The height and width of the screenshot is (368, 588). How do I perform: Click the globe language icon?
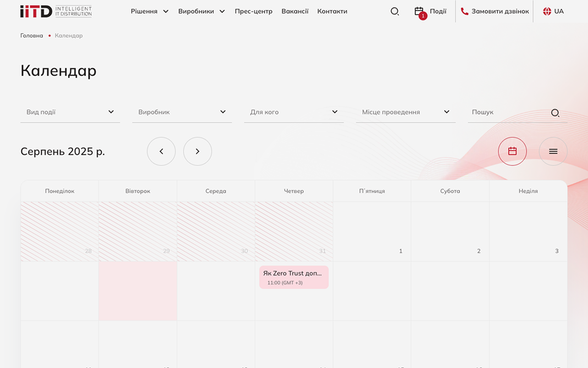point(547,12)
